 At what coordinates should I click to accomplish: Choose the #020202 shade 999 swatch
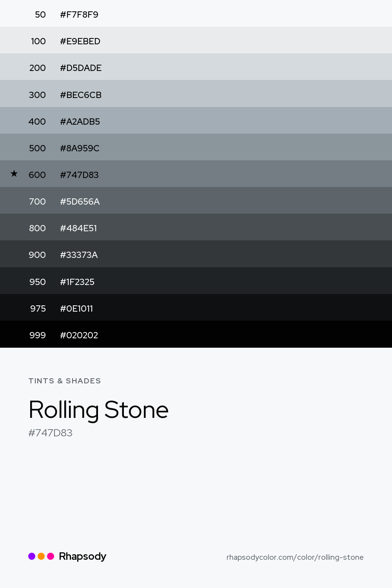coord(196,334)
